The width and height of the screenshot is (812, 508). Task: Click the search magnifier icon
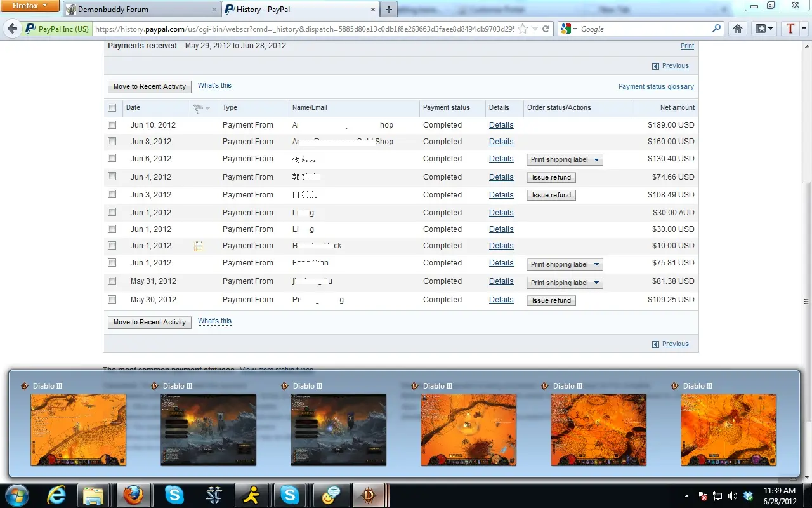click(x=716, y=29)
